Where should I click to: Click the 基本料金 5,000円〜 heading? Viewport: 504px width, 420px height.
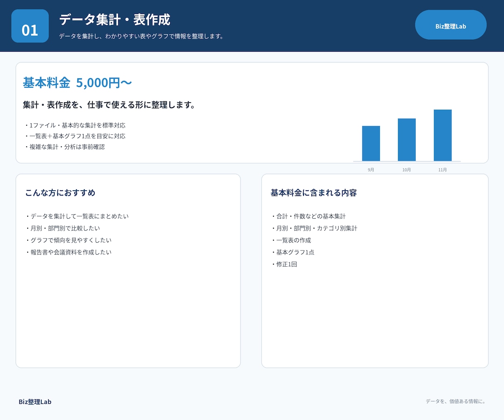coord(77,83)
